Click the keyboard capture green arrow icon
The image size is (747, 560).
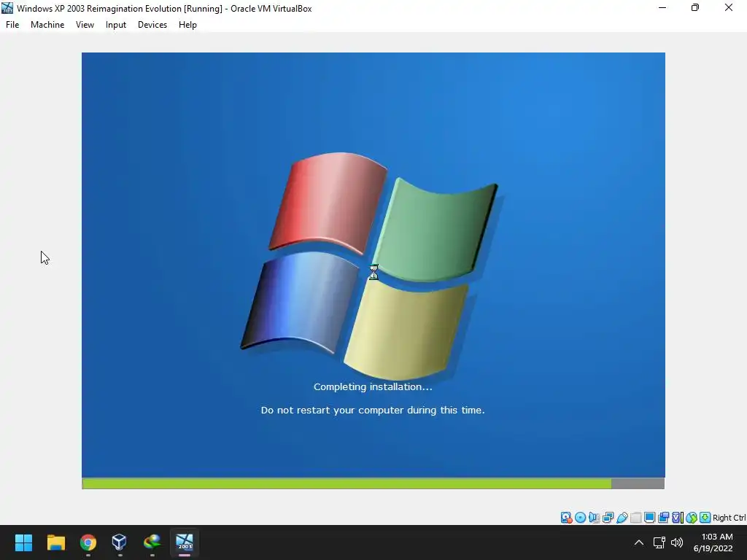point(705,518)
